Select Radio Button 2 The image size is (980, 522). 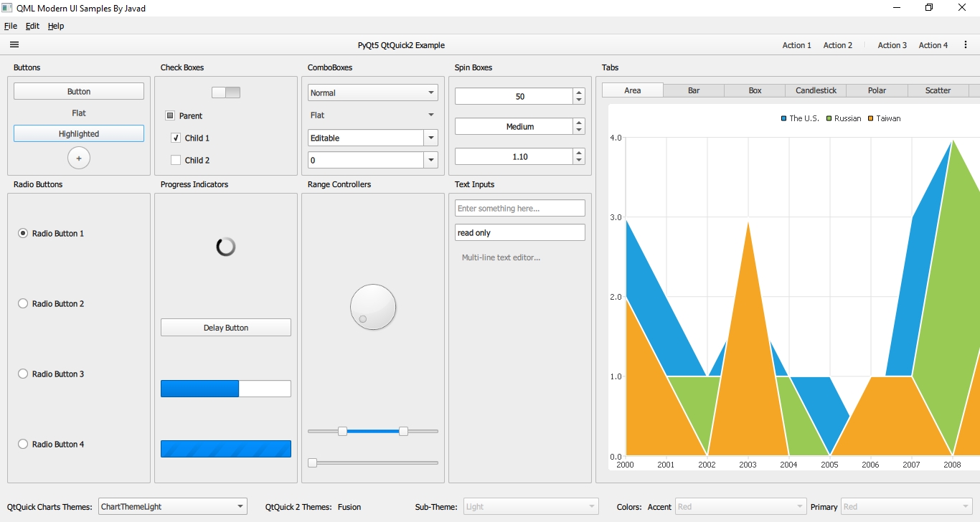[23, 303]
